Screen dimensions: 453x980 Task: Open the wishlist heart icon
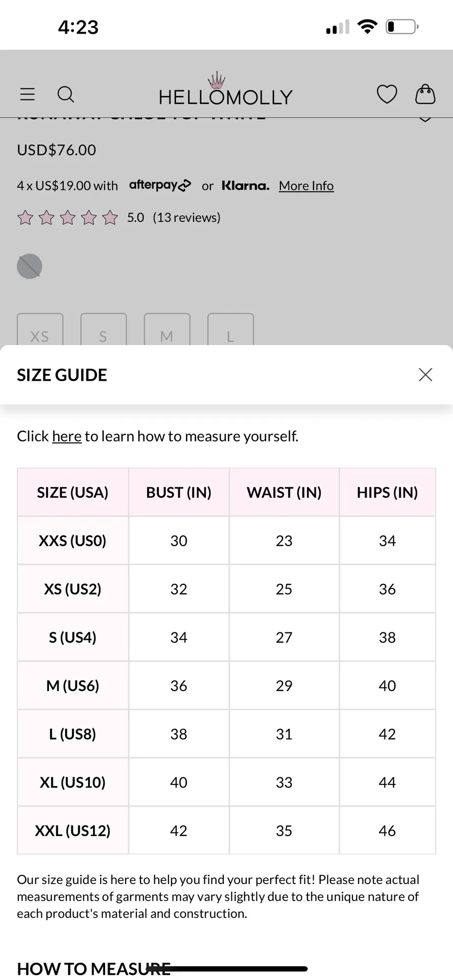387,94
